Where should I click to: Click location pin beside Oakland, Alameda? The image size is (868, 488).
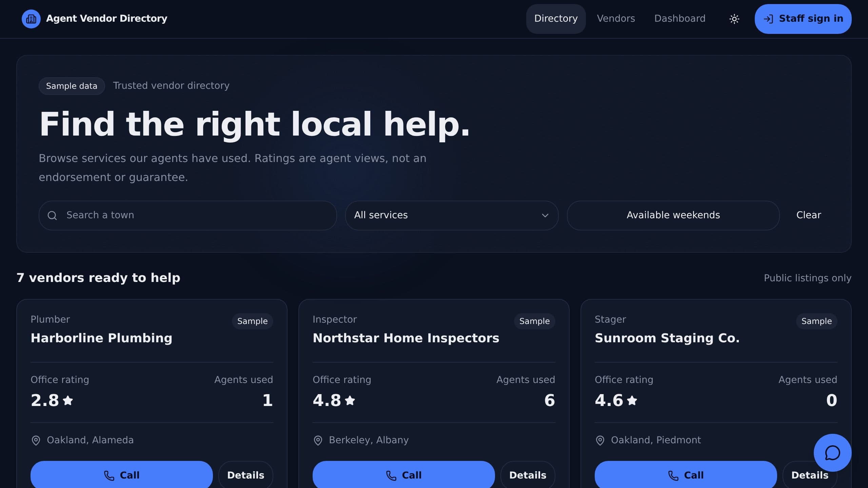(x=36, y=440)
